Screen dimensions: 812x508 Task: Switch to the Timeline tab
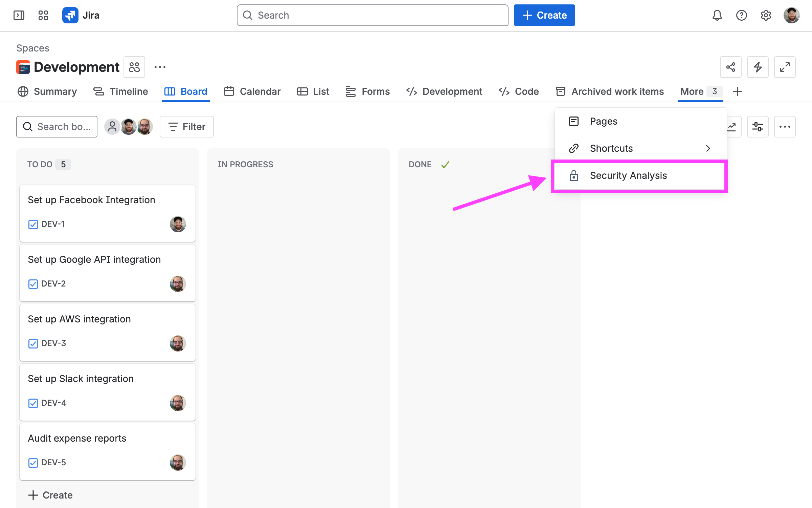pos(121,91)
